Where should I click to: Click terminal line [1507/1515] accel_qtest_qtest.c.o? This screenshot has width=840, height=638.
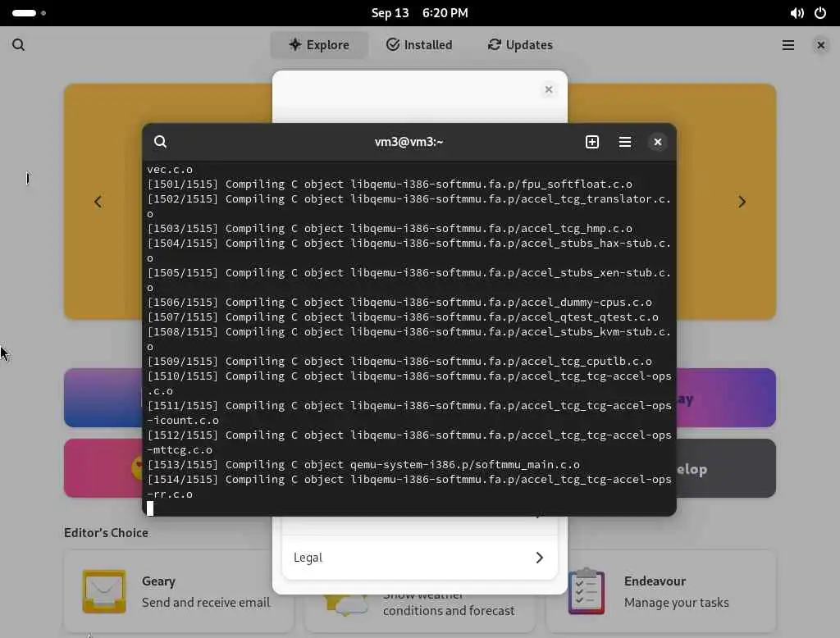point(403,317)
